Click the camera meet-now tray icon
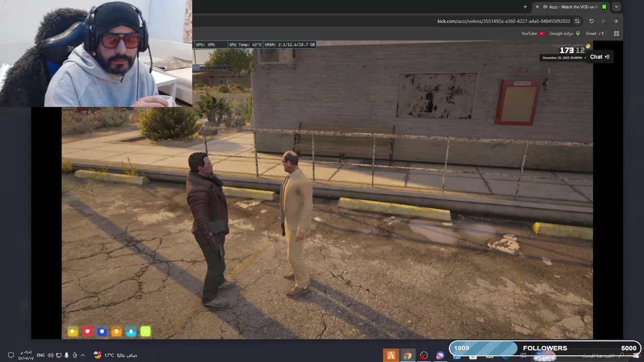 pos(74,355)
